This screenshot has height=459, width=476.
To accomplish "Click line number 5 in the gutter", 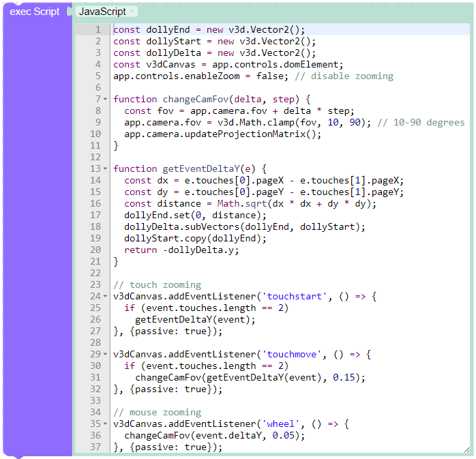I will coord(98,76).
